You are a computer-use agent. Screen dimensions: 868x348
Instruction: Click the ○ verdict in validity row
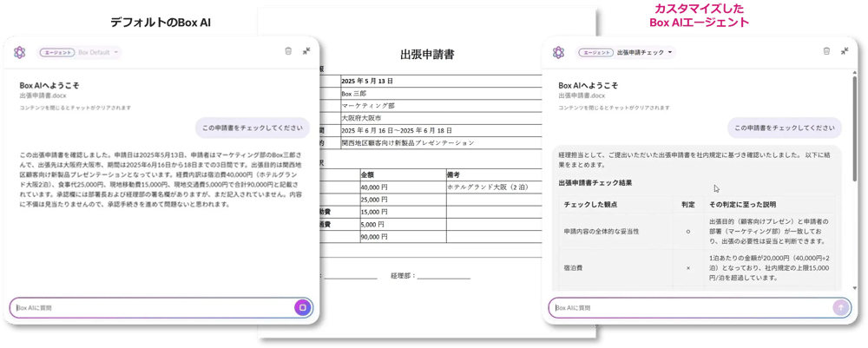point(688,231)
